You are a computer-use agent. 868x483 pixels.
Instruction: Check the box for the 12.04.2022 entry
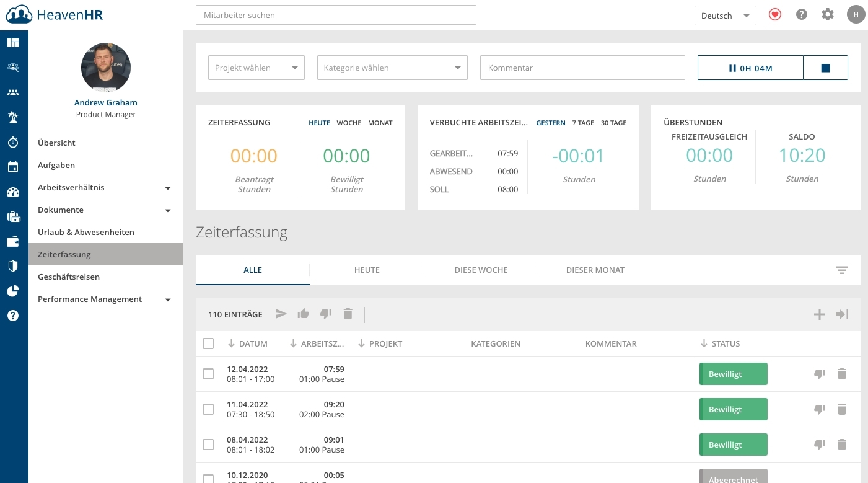point(208,374)
